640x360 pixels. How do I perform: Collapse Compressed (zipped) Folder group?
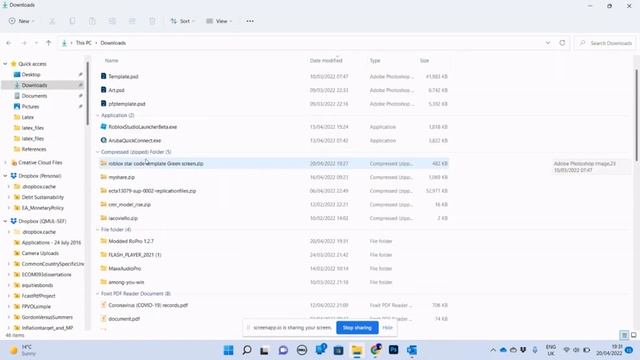(98, 152)
